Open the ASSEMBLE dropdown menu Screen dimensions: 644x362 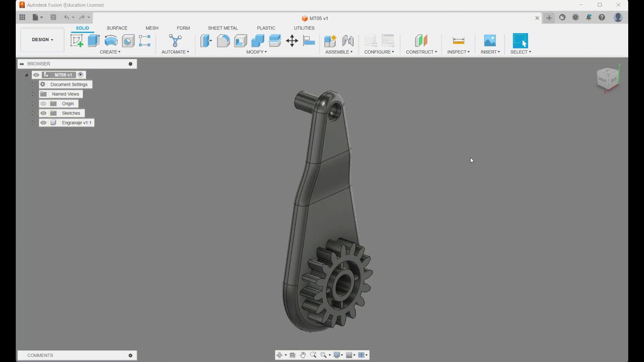(339, 52)
